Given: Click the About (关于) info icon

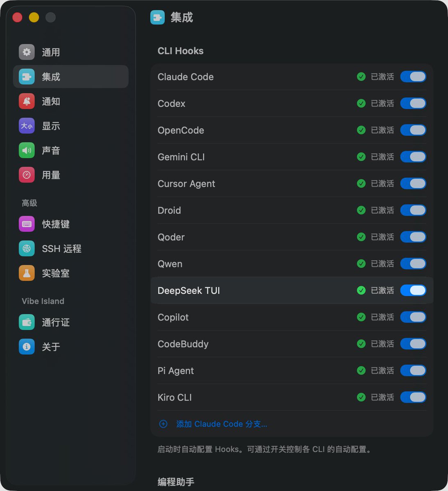Looking at the screenshot, I should 27,347.
